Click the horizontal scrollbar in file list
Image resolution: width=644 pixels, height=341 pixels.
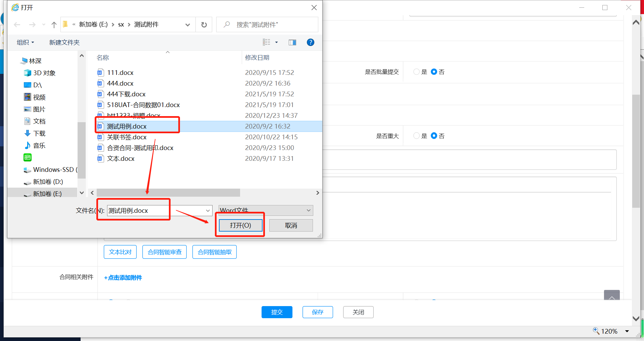(x=168, y=193)
